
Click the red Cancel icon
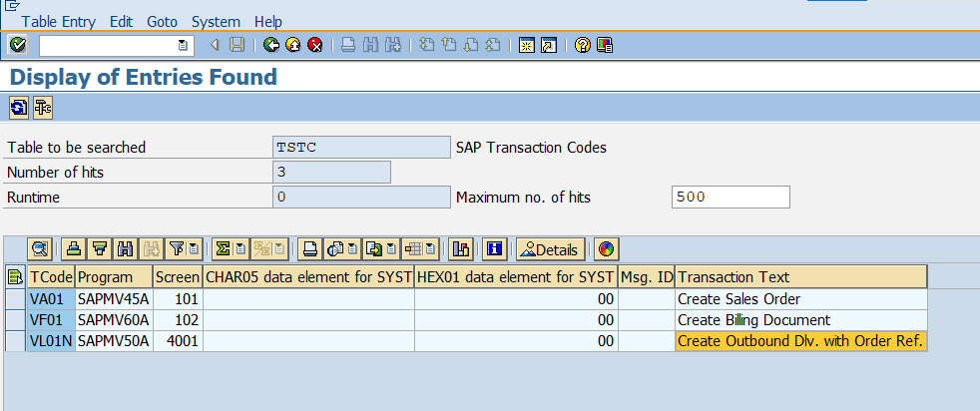315,45
